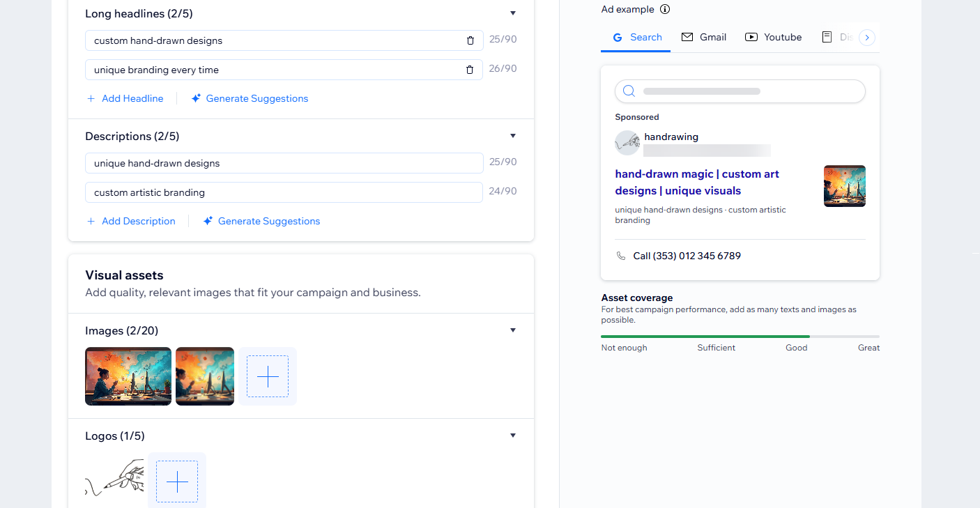Click the plus tile to add a new logo

pos(176,481)
